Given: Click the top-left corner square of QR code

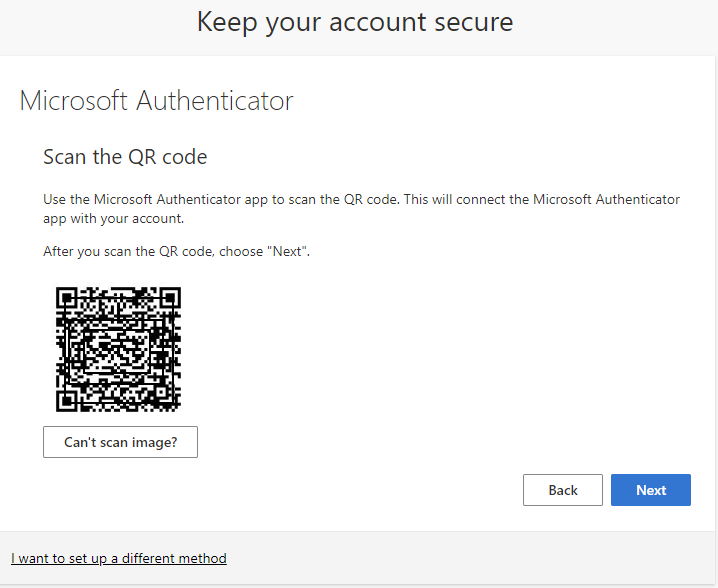Looking at the screenshot, I should pos(68,299).
